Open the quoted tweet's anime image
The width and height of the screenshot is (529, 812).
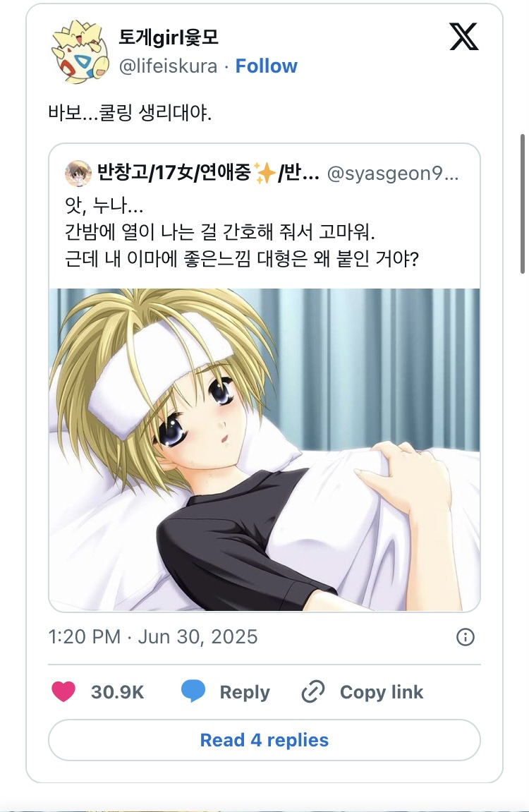tap(264, 449)
